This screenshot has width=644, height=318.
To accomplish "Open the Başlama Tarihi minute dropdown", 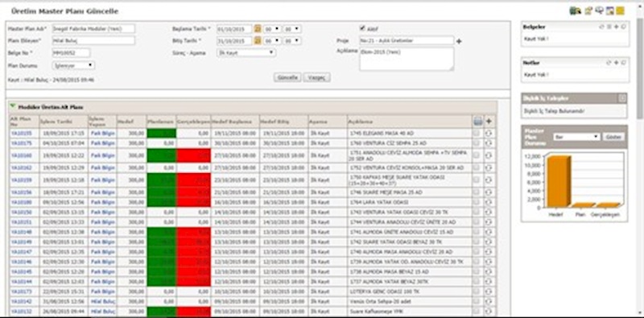I will pyautogui.click(x=292, y=29).
